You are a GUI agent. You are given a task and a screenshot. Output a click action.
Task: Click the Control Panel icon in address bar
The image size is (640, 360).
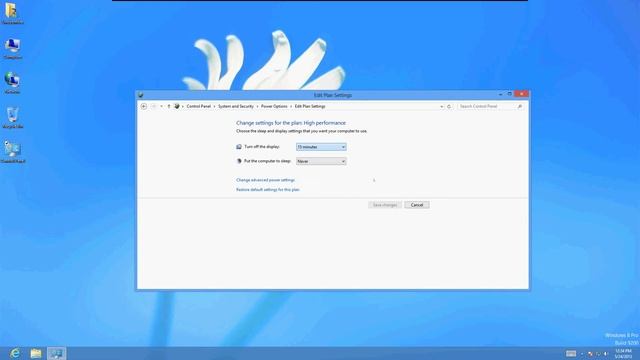177,107
